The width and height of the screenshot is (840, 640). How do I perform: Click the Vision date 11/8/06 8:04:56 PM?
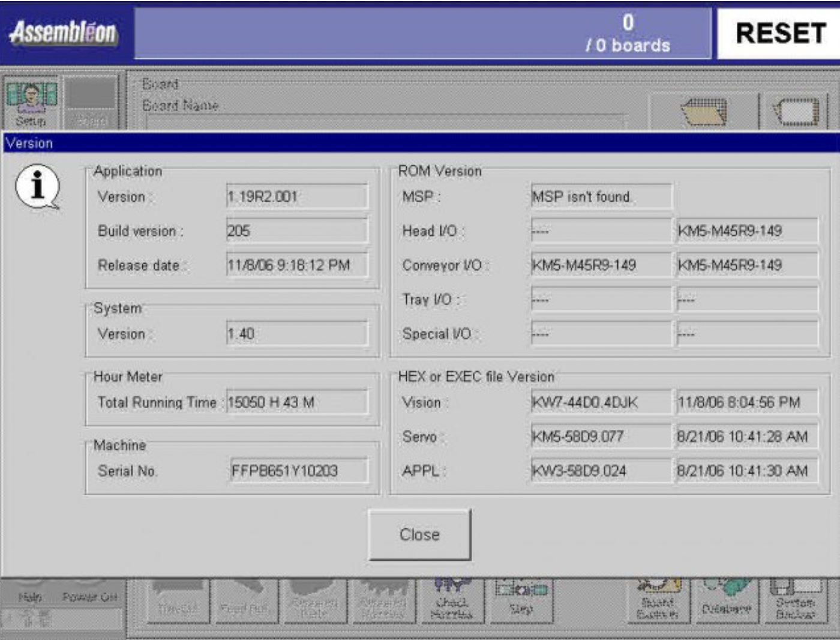[x=747, y=402]
